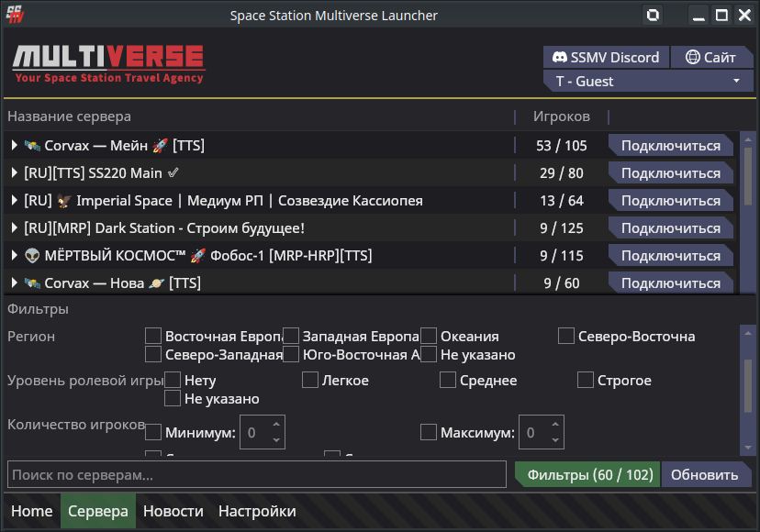760x532 pixels.
Task: Check the Океания region checkbox
Action: [428, 336]
